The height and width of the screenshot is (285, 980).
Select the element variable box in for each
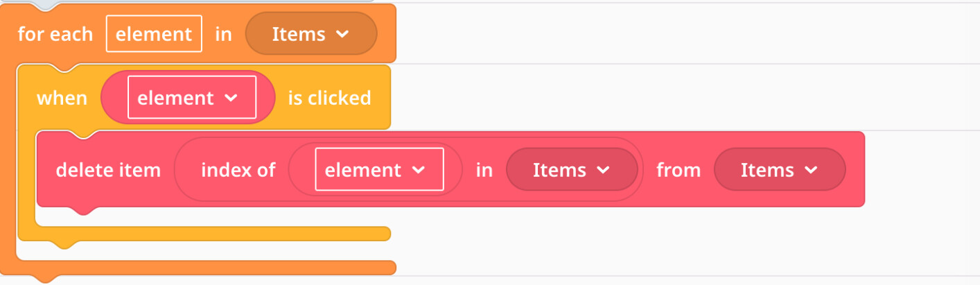coord(154,34)
